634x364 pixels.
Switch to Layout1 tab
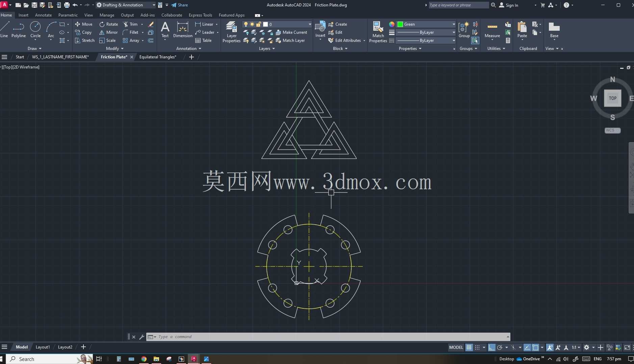pyautogui.click(x=43, y=347)
